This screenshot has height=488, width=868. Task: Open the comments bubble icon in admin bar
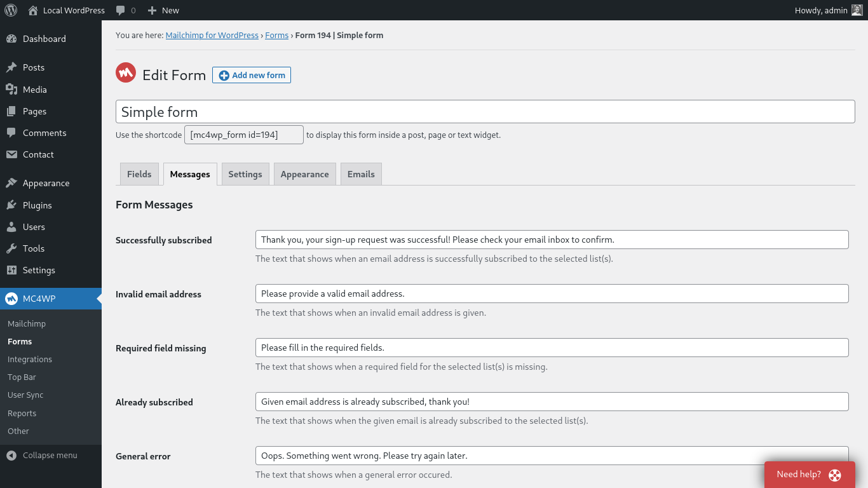coord(121,10)
